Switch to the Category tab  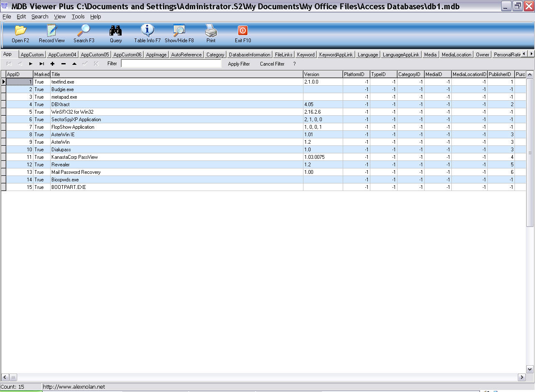point(215,55)
